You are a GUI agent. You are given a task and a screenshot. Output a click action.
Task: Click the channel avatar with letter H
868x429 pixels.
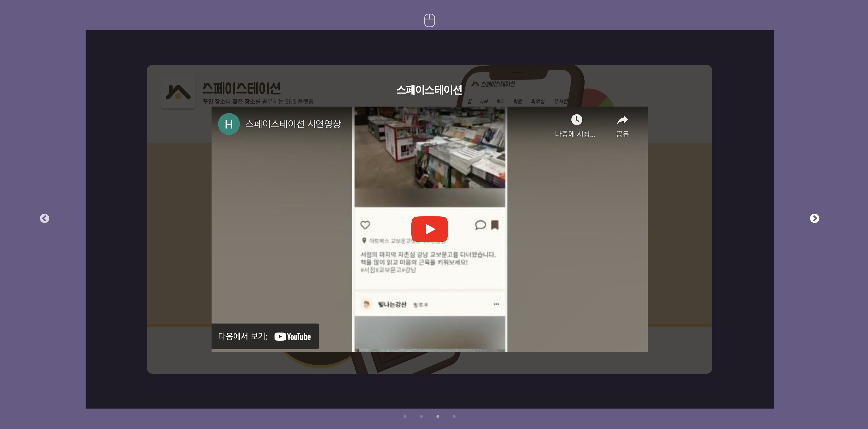pos(229,124)
